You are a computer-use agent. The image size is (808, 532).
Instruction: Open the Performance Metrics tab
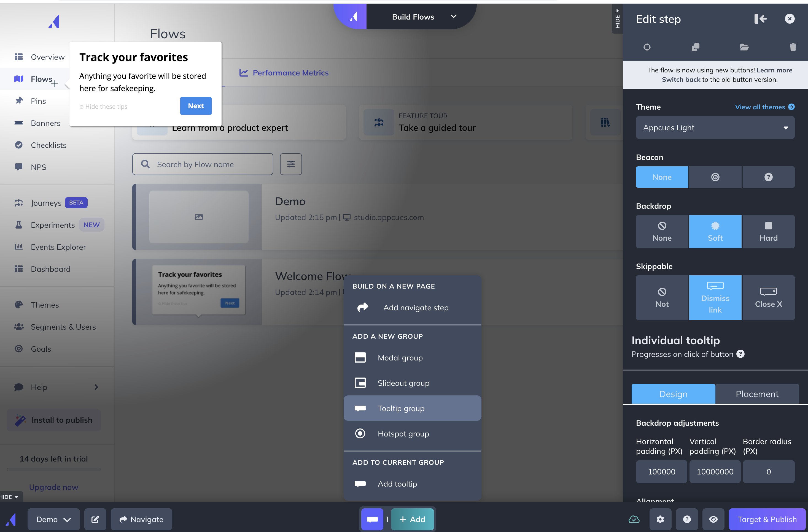tap(284, 73)
